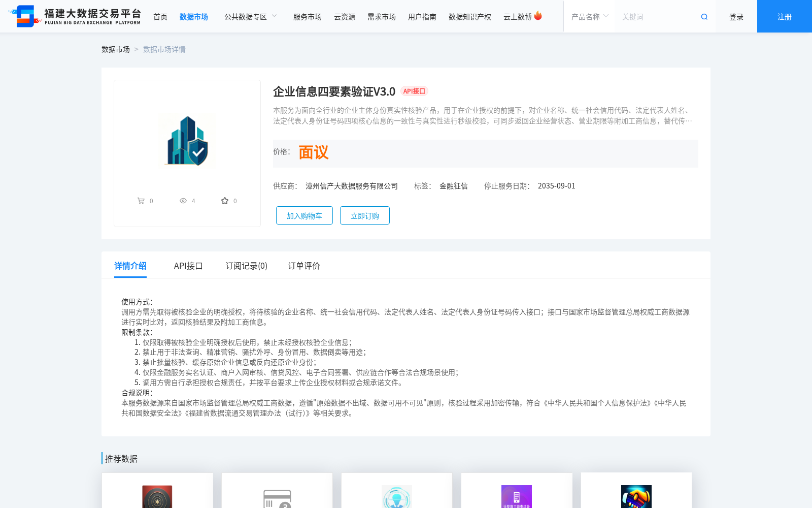
Task: Click the search magnifier icon
Action: (704, 17)
